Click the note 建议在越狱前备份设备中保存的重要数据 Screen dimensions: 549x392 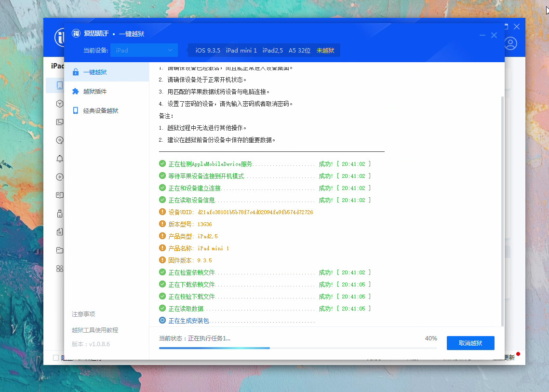(221, 140)
